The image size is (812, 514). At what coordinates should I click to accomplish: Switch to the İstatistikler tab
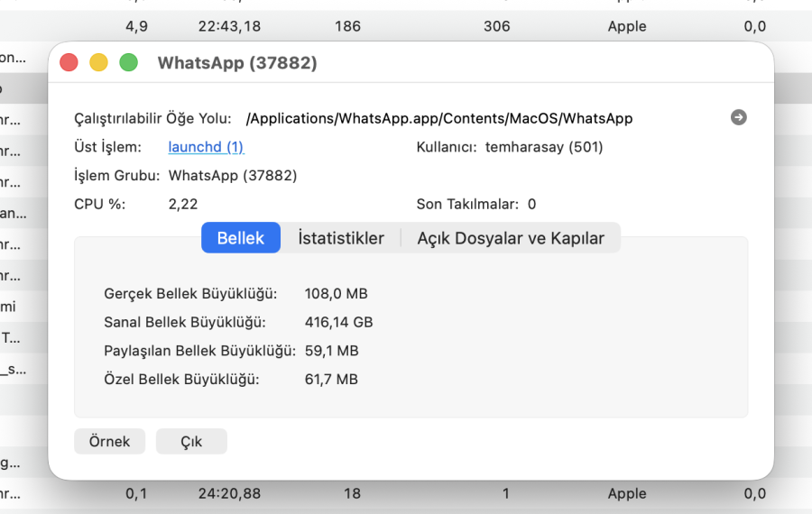pyautogui.click(x=341, y=237)
